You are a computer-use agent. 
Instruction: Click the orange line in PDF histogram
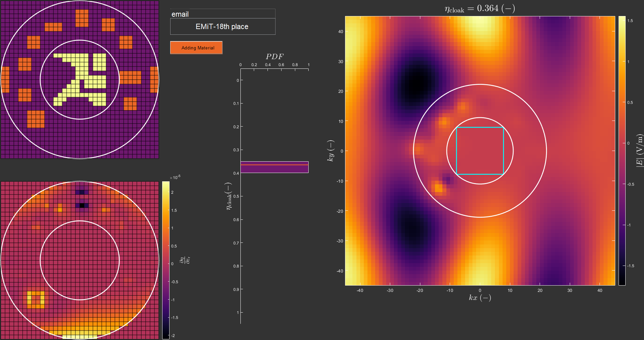pyautogui.click(x=274, y=165)
